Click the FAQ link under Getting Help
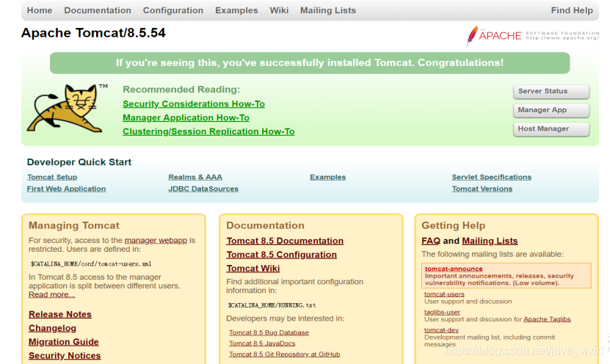This screenshot has height=364, width=610. 431,241
